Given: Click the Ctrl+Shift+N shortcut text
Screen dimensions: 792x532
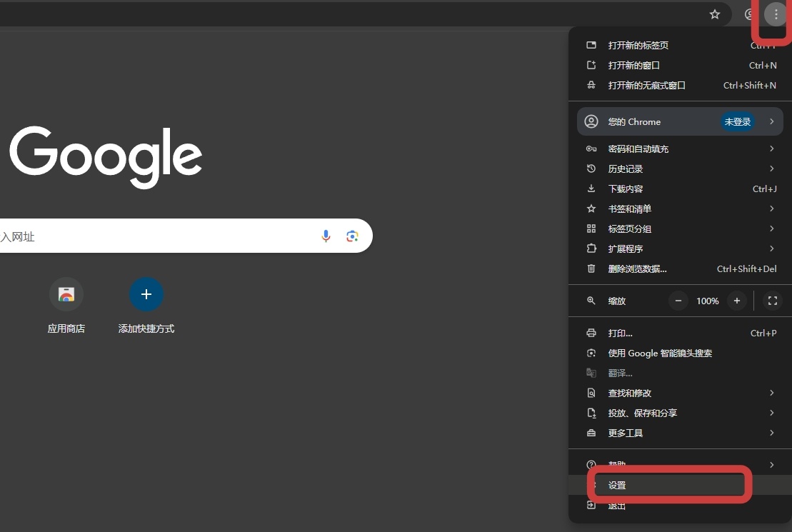Looking at the screenshot, I should 750,85.
